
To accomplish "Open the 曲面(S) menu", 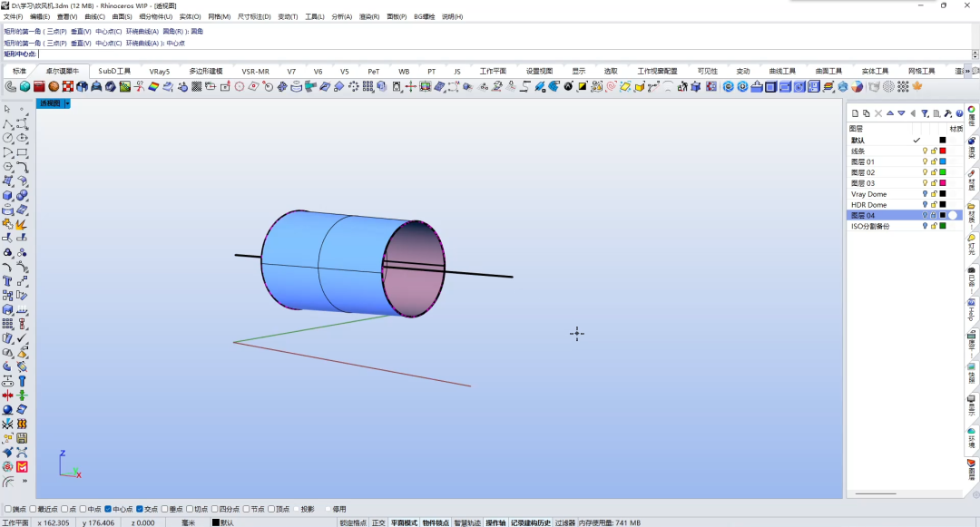I will coord(122,16).
